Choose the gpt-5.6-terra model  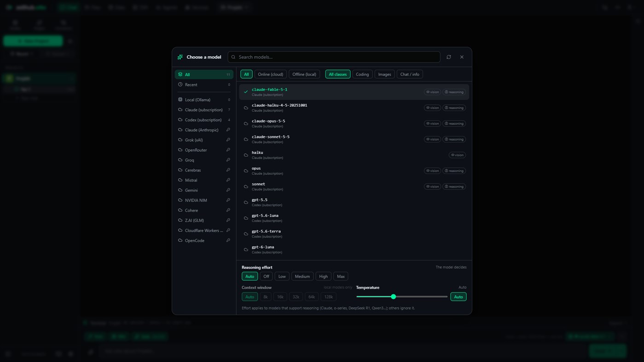tap(354, 234)
